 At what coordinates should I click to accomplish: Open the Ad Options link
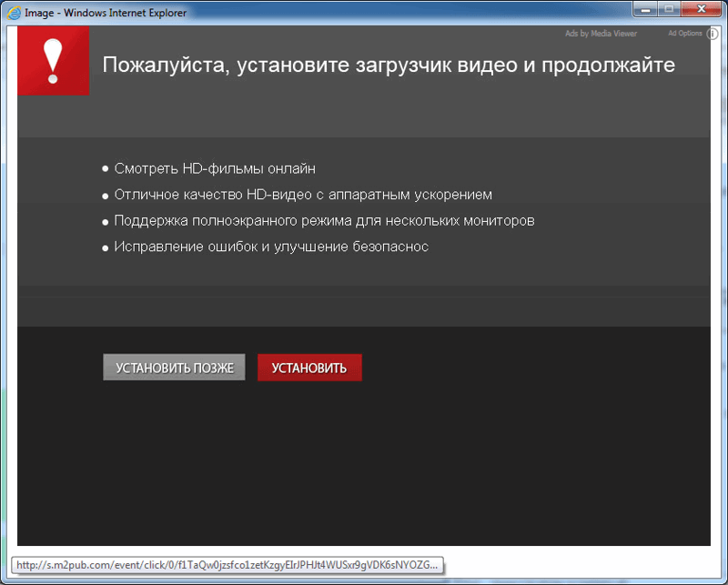click(685, 33)
